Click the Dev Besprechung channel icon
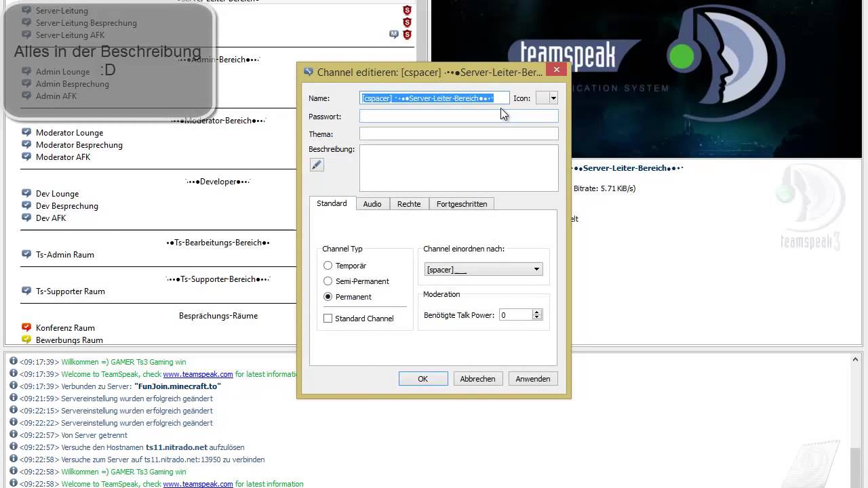 [x=26, y=205]
